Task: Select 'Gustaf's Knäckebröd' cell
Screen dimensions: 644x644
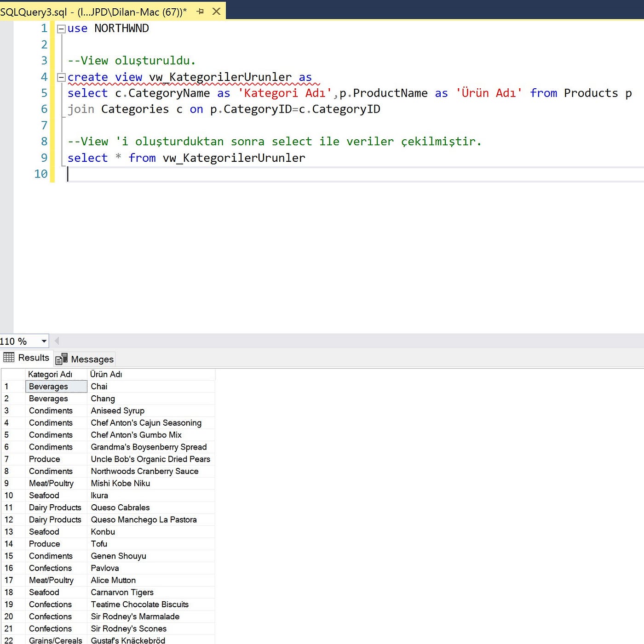Action: (151, 640)
